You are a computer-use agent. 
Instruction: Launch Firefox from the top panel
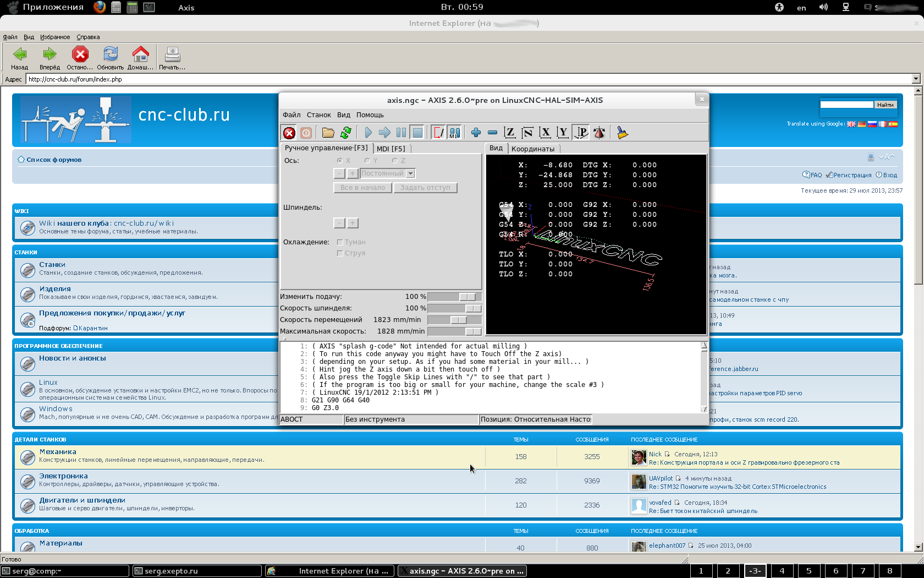point(100,7)
